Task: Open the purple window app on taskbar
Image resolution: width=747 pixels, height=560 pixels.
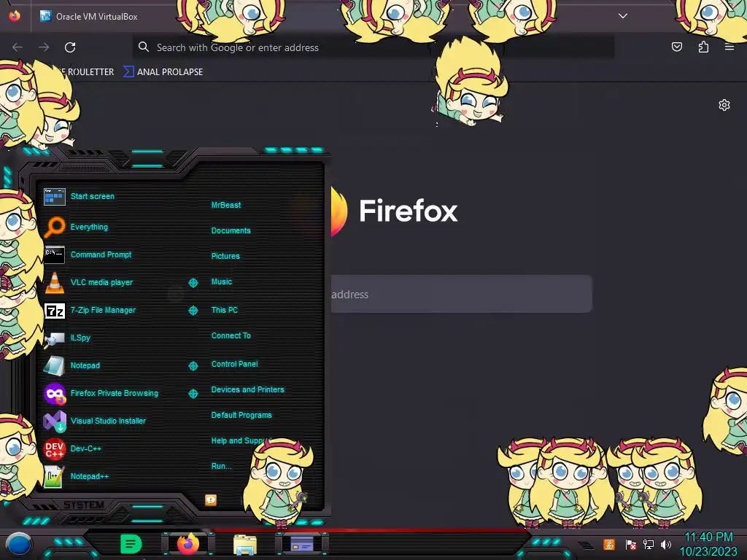Action: click(302, 543)
